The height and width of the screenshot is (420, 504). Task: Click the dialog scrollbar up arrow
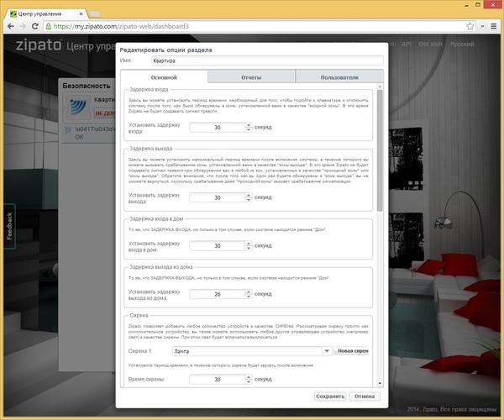(x=380, y=87)
